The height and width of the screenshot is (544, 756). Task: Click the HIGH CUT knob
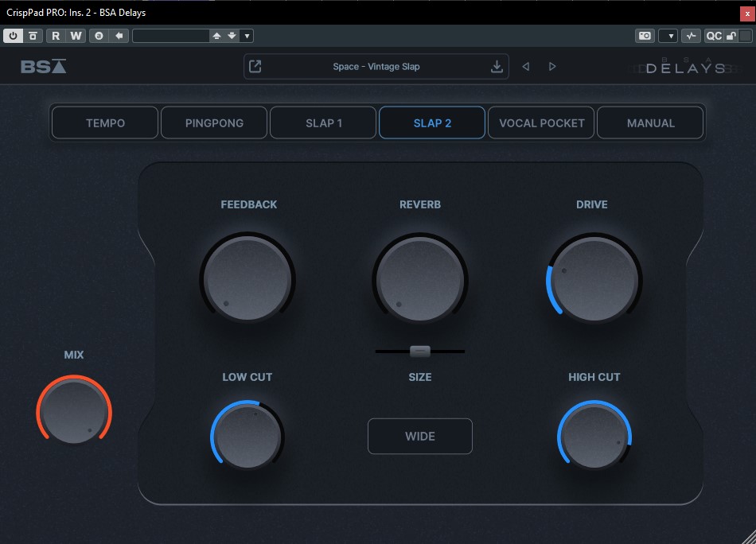point(594,435)
